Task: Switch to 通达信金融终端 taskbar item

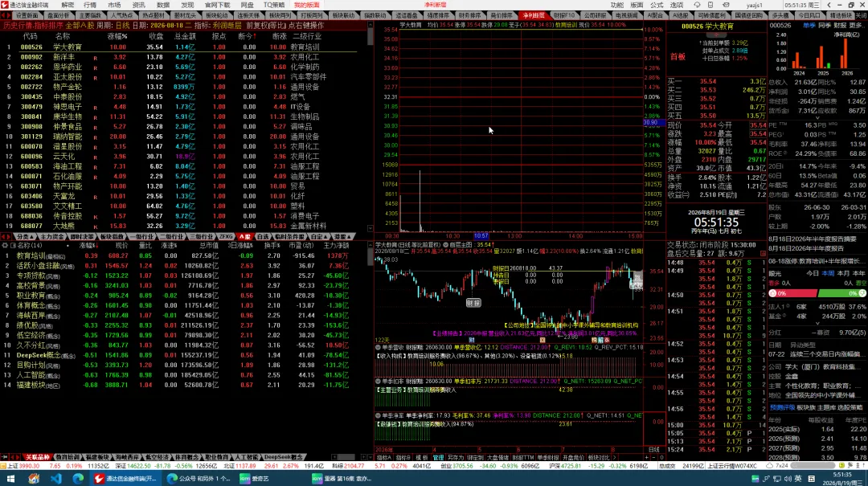Action: coord(125,478)
